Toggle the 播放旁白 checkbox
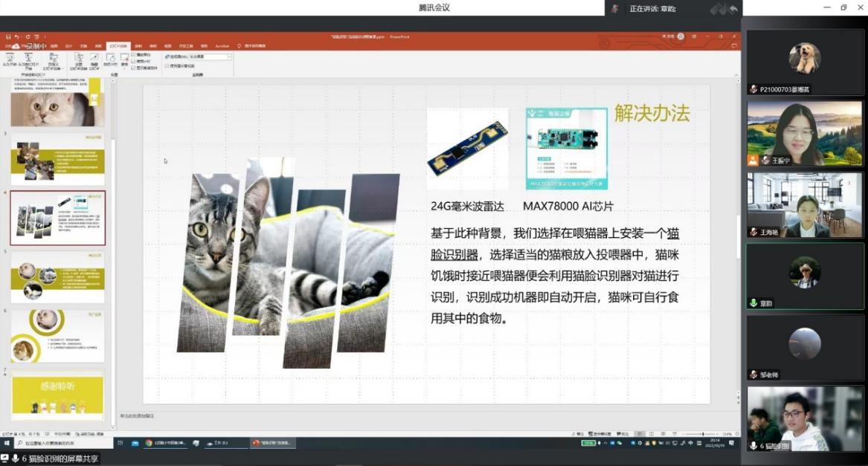Image resolution: width=868 pixels, height=466 pixels. tap(133, 55)
